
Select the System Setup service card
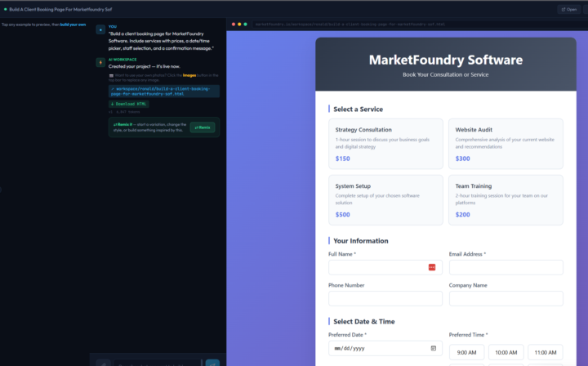click(385, 200)
